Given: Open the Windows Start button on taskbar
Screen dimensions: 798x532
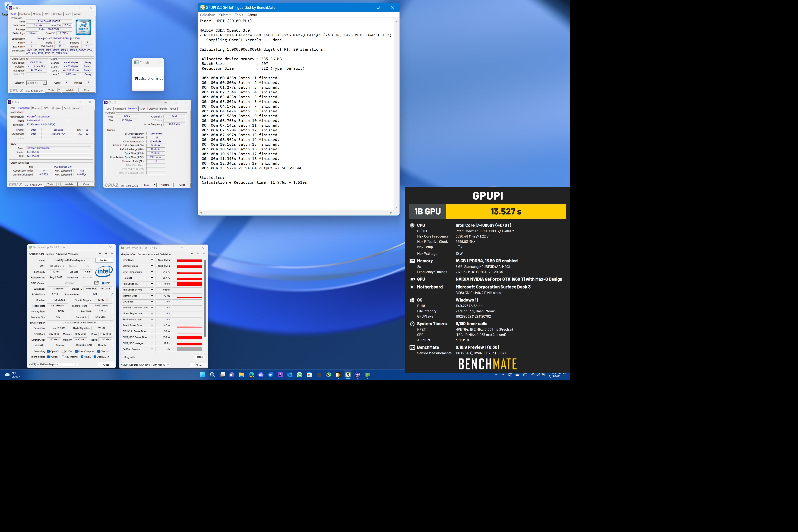Looking at the screenshot, I should tap(202, 375).
